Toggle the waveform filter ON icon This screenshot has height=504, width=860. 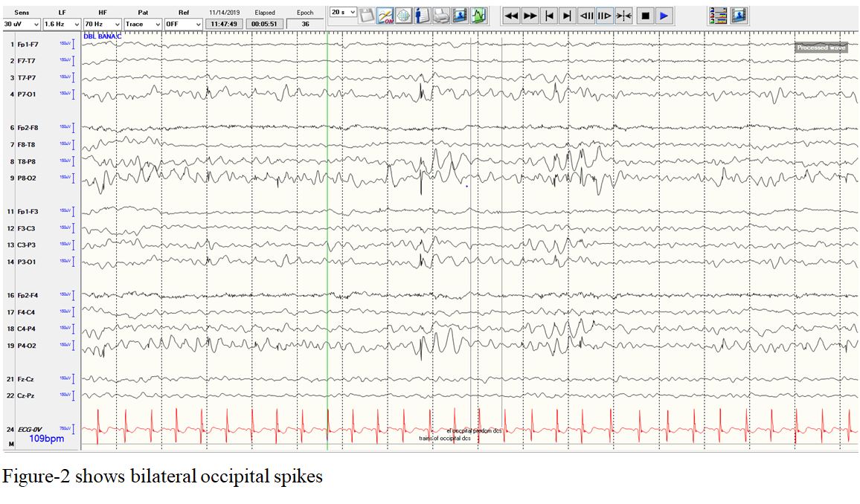[x=385, y=16]
